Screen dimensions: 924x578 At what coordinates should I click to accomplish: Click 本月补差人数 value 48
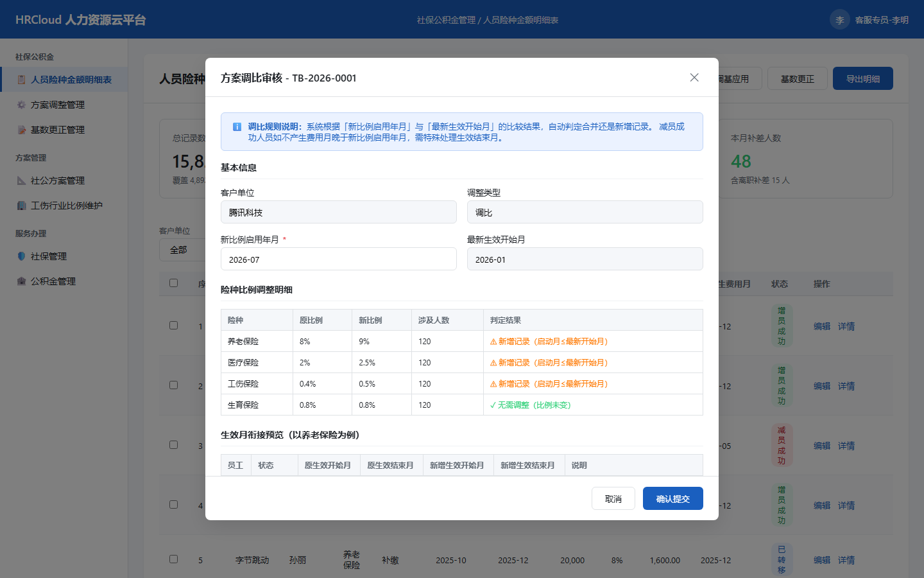[741, 161]
